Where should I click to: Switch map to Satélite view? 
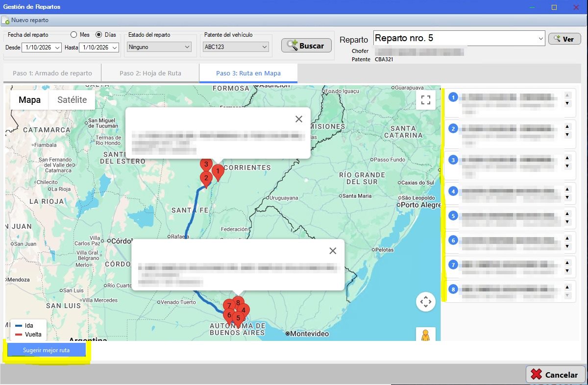coord(72,100)
